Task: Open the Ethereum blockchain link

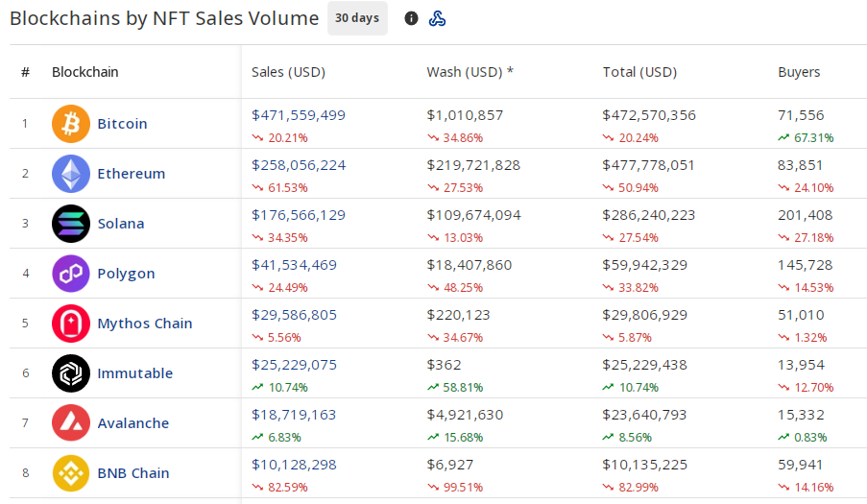Action: click(x=131, y=174)
